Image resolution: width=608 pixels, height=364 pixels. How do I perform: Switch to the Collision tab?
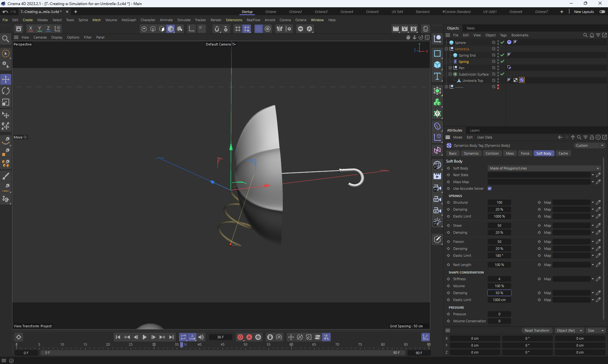pyautogui.click(x=492, y=153)
